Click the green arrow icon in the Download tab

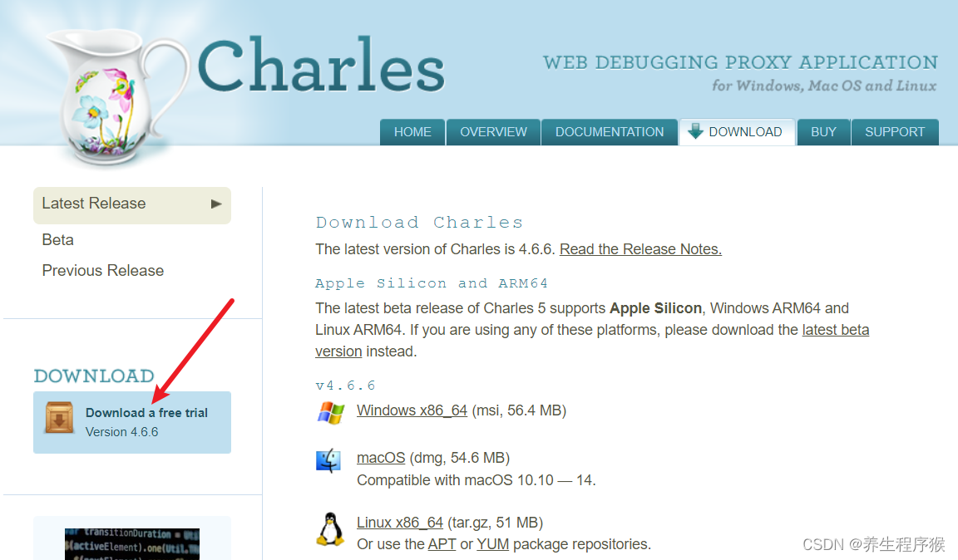[695, 130]
